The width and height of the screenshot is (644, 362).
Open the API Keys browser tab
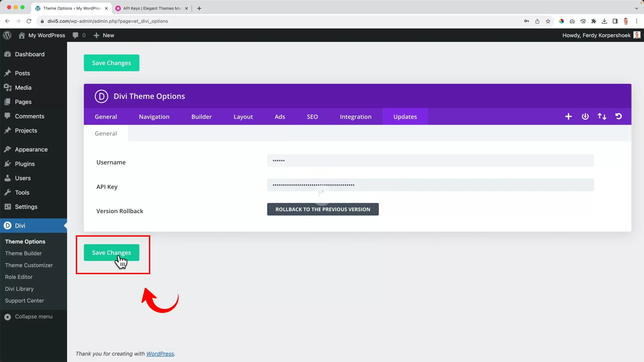coord(151,8)
